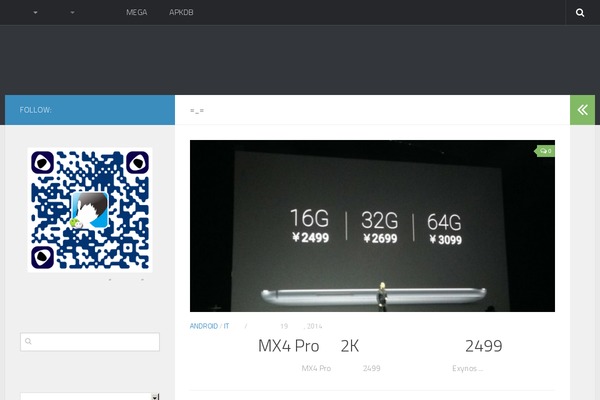The height and width of the screenshot is (400, 600).
Task: Click the MEGA menu item
Action: point(137,12)
